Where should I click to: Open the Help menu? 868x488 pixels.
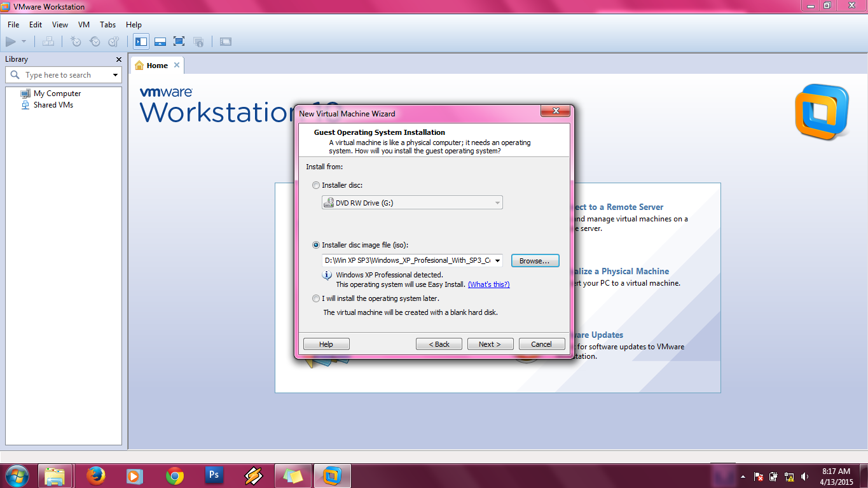click(134, 25)
